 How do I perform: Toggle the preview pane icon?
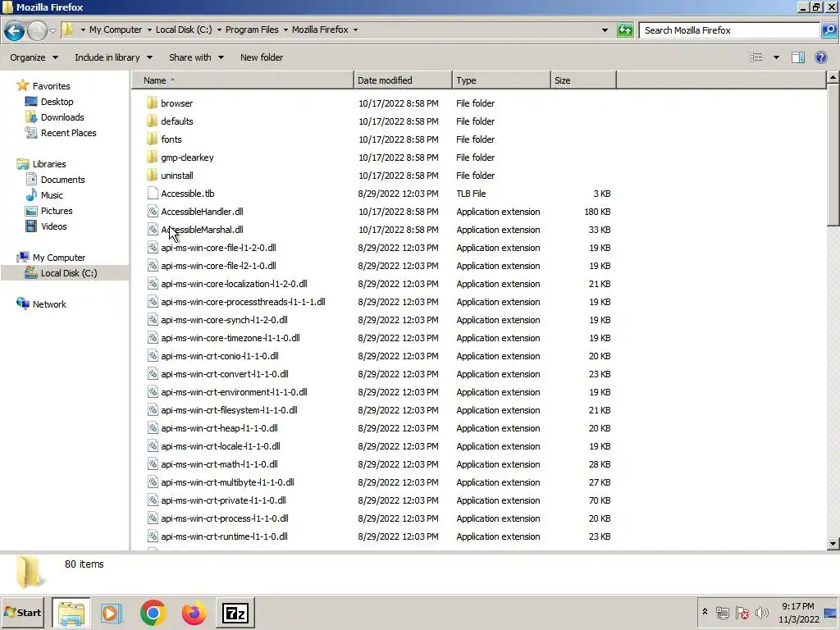tap(798, 57)
